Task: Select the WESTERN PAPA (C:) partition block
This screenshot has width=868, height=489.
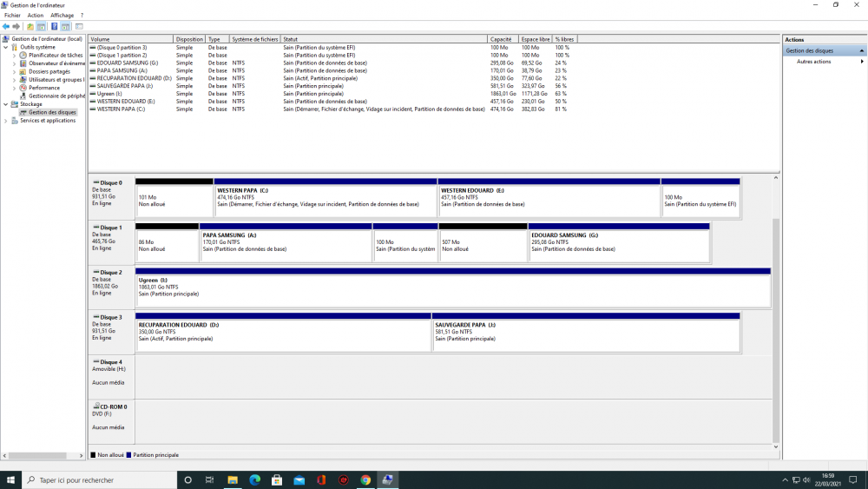Action: click(x=325, y=201)
